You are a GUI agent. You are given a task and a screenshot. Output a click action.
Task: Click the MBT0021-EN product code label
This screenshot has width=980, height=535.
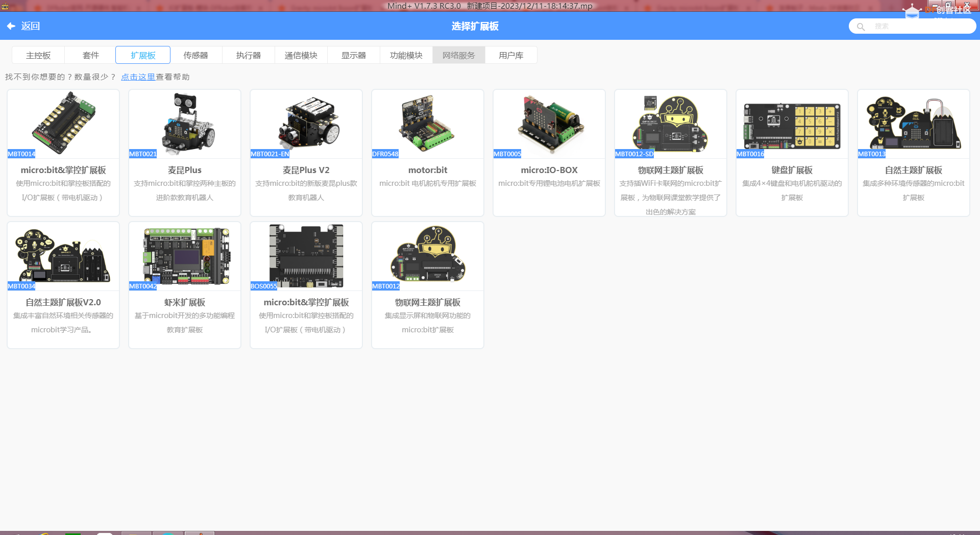(270, 154)
